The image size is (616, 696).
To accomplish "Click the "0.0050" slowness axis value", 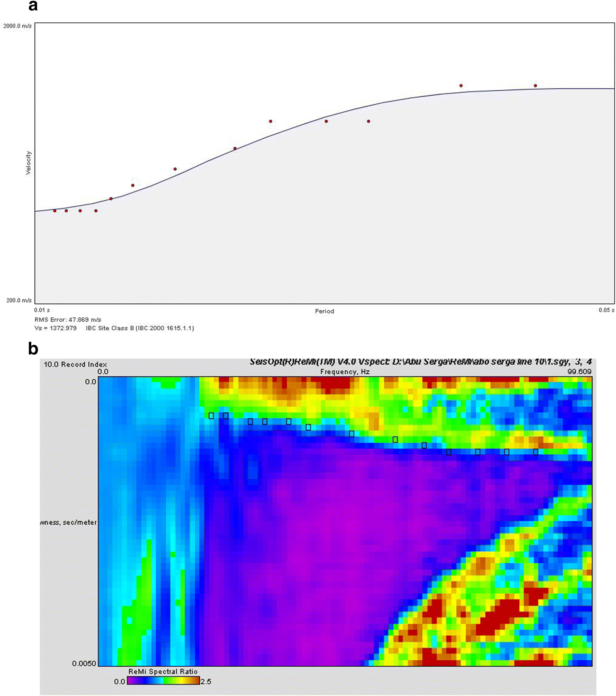I will pos(84,663).
